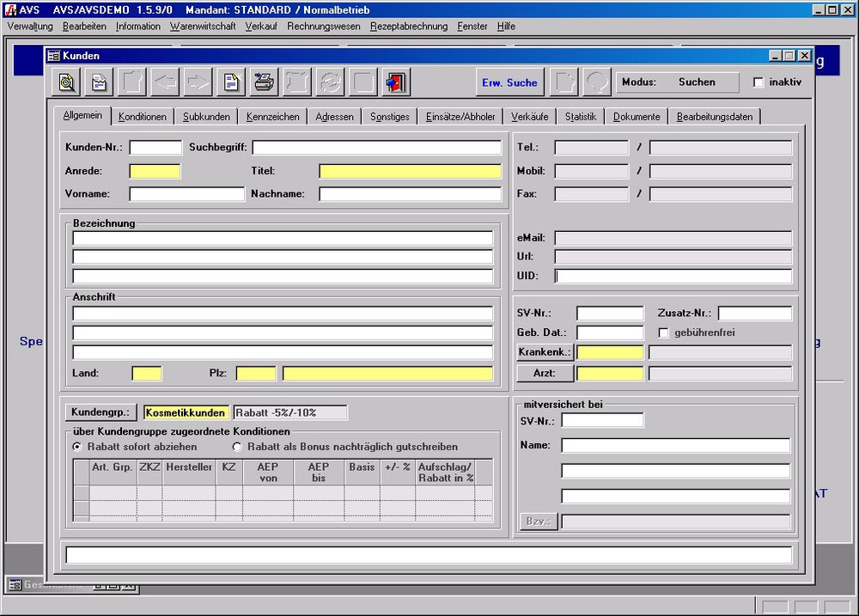The image size is (859, 616).
Task: Click the exit door icon in toolbar
Action: click(396, 82)
